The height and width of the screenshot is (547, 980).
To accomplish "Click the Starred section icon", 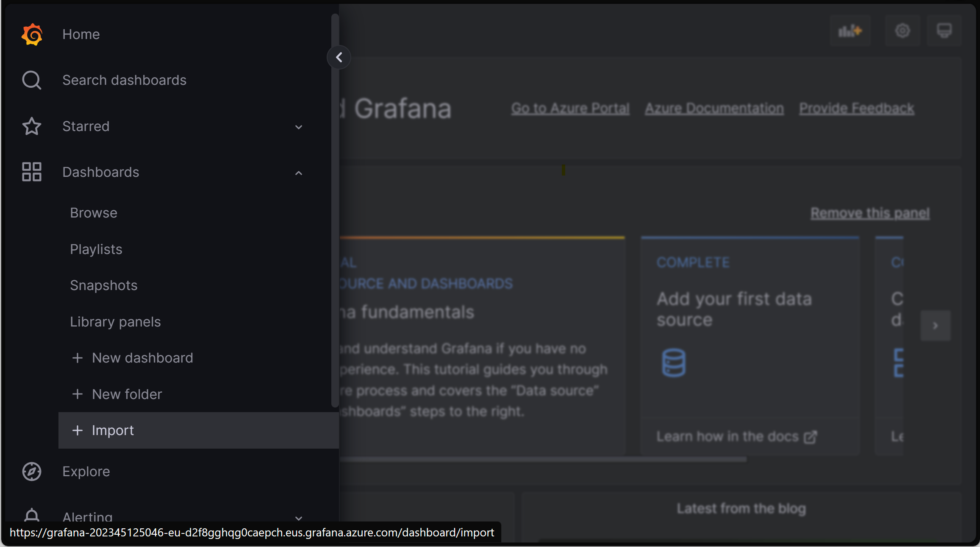I will pos(32,126).
